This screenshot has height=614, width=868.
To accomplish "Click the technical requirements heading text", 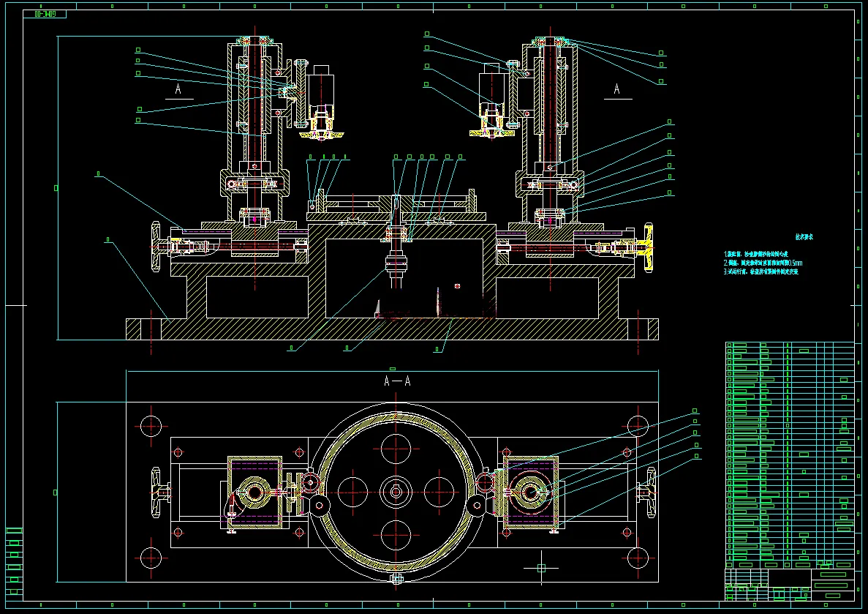I will [x=804, y=236].
